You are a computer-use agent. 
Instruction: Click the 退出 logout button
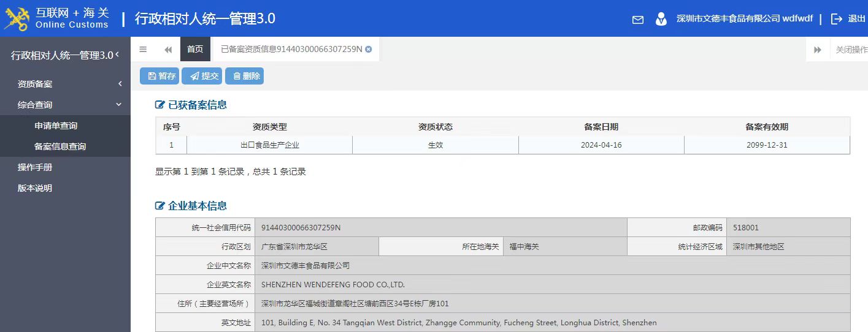tap(848, 19)
